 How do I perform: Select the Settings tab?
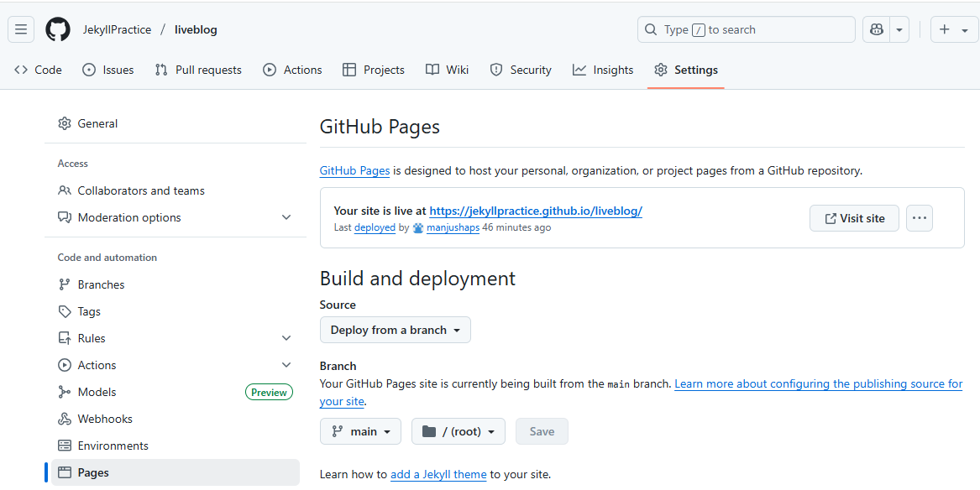pyautogui.click(x=685, y=70)
